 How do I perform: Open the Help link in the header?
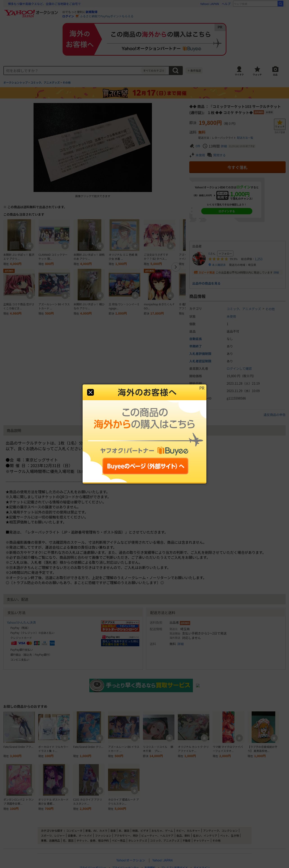226,4
